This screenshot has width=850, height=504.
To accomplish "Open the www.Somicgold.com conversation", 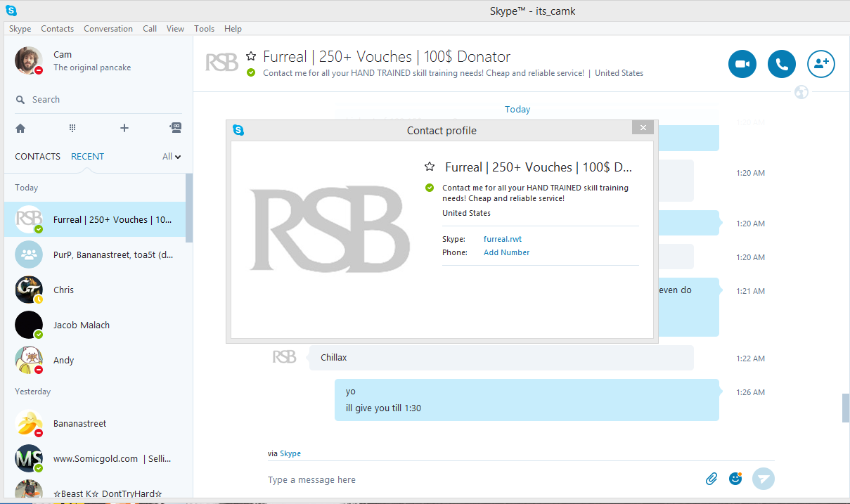I will [95, 458].
